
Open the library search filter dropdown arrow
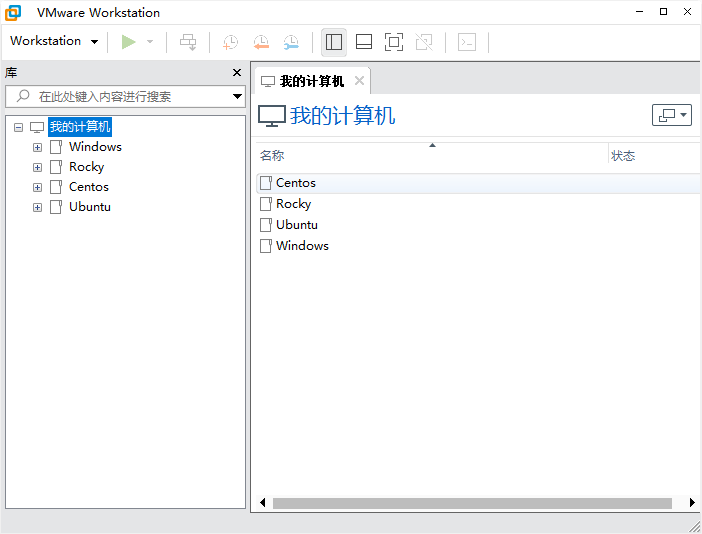coord(237,97)
